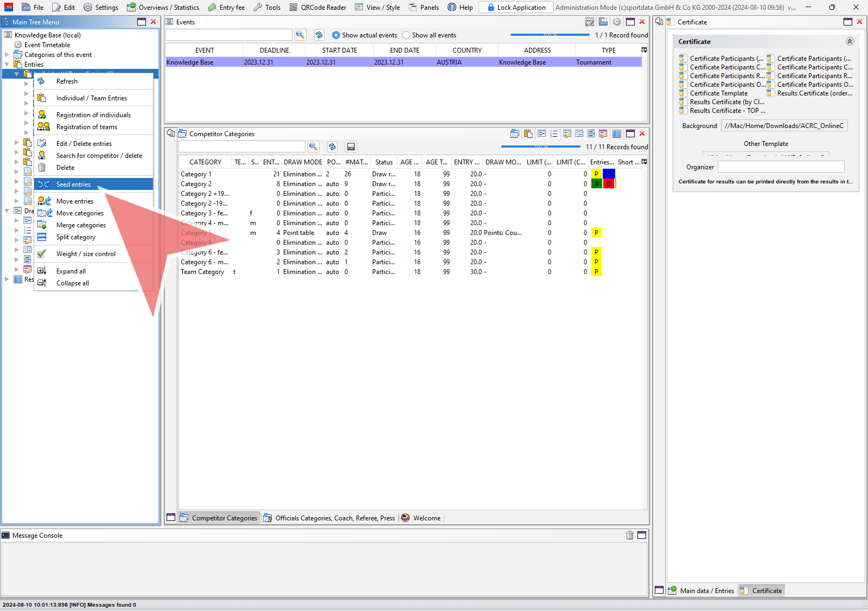Click the refresh icon in the Events panel toolbar
Viewport: 868px width, 611px height.
[x=319, y=35]
